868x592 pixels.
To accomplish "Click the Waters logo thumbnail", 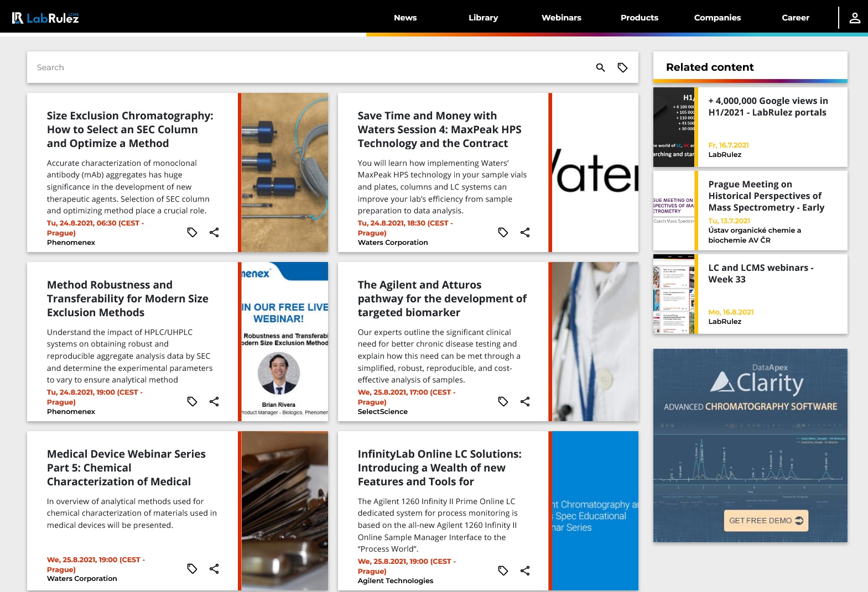I will pyautogui.click(x=595, y=172).
